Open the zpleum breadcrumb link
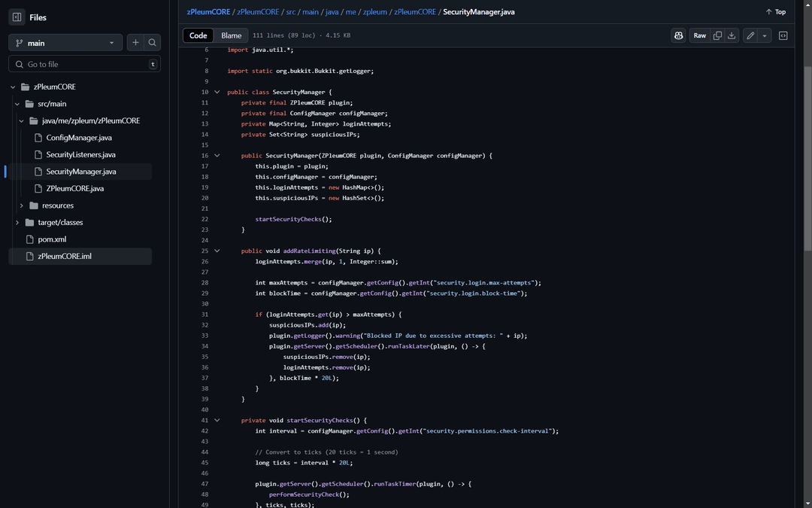This screenshot has width=812, height=508. 375,11
